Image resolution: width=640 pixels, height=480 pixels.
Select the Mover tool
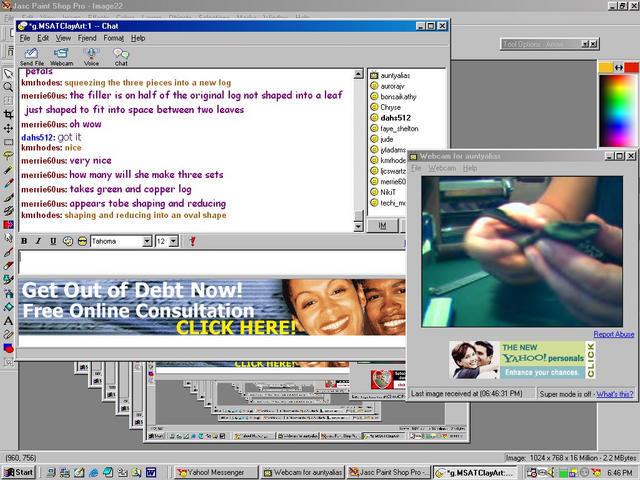click(x=8, y=129)
